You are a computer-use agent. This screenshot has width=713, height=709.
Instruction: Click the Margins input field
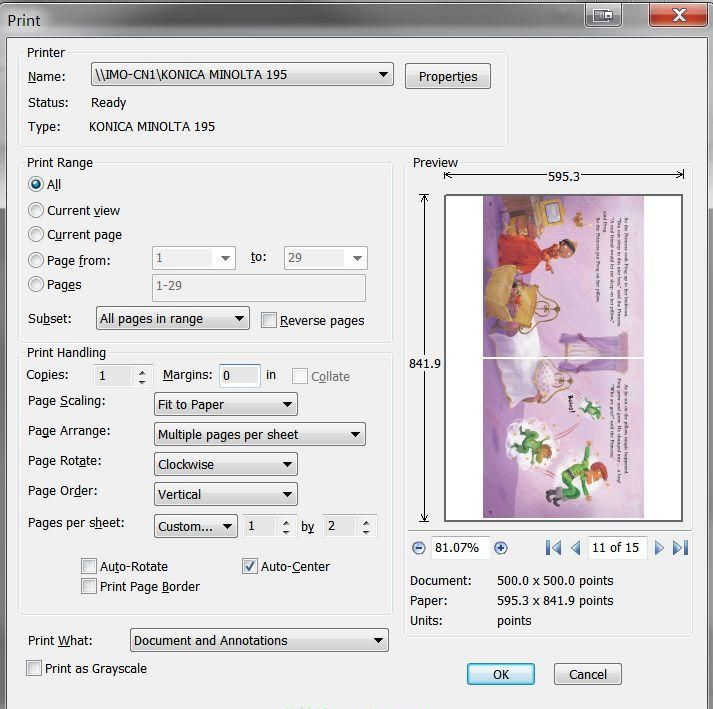tap(240, 375)
